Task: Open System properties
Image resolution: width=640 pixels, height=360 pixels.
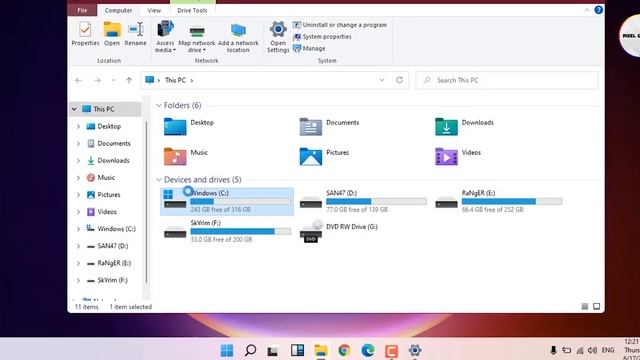Action: [x=322, y=37]
